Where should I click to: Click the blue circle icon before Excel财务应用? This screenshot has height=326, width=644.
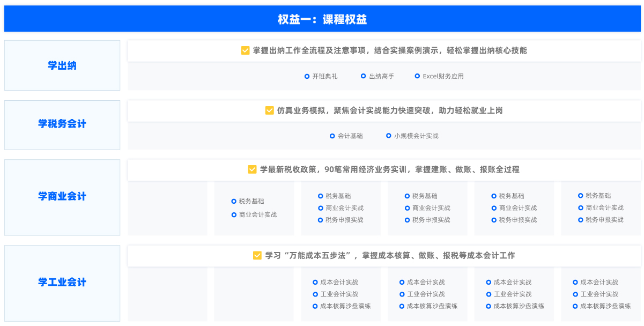click(417, 76)
